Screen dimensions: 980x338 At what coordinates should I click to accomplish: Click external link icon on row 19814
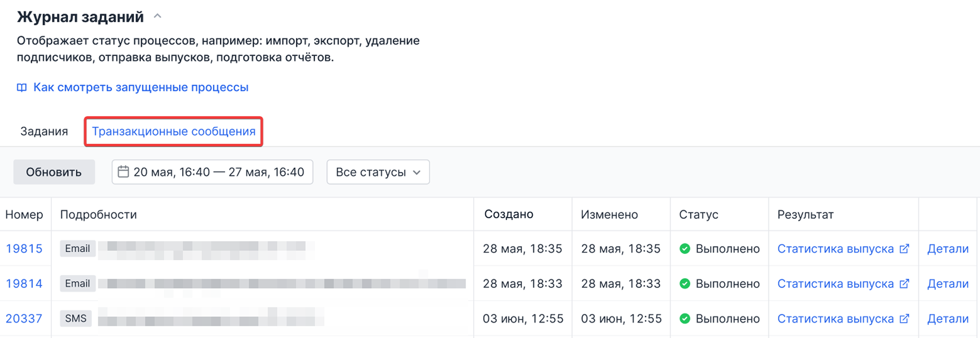pos(905,283)
